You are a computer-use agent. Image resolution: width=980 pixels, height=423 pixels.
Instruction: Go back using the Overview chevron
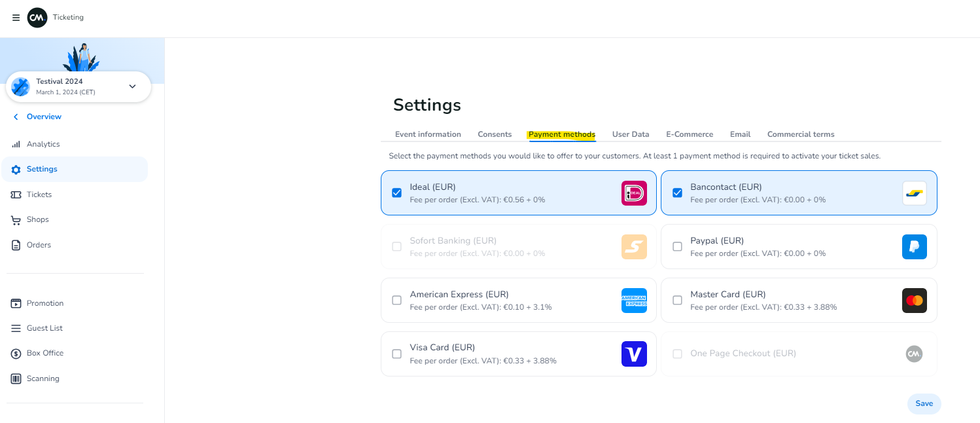(16, 117)
